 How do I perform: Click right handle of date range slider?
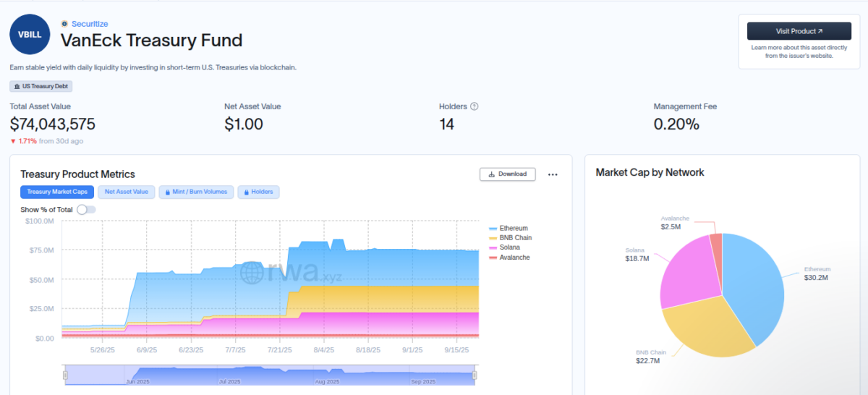[475, 375]
